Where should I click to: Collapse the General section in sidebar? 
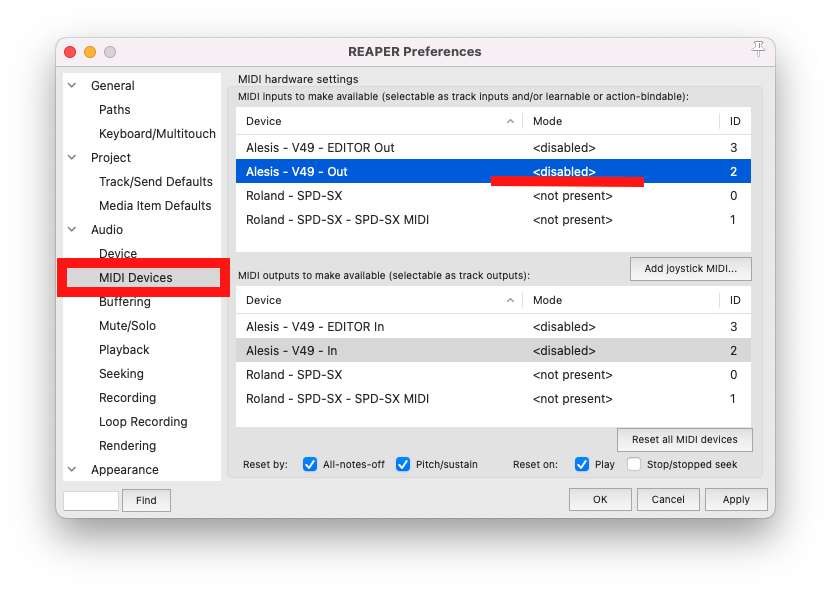[72, 85]
